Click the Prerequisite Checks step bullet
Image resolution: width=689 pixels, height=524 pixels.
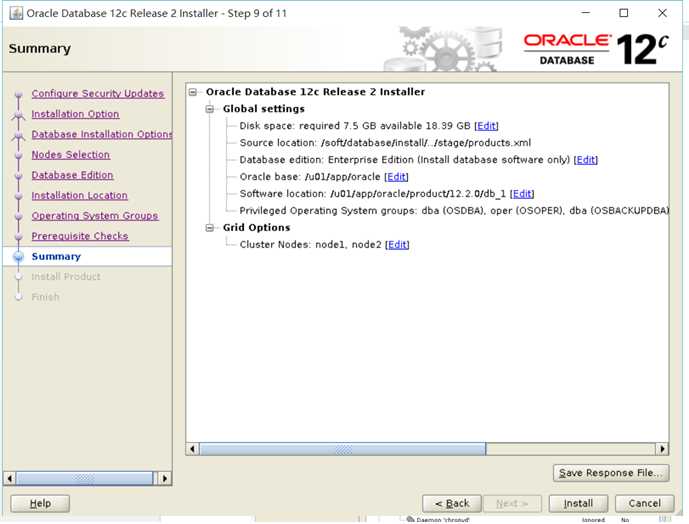coord(18,237)
